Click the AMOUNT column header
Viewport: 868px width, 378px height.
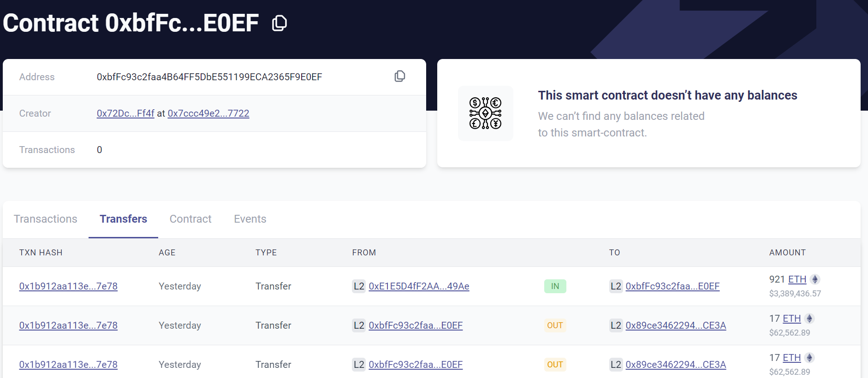pyautogui.click(x=787, y=253)
